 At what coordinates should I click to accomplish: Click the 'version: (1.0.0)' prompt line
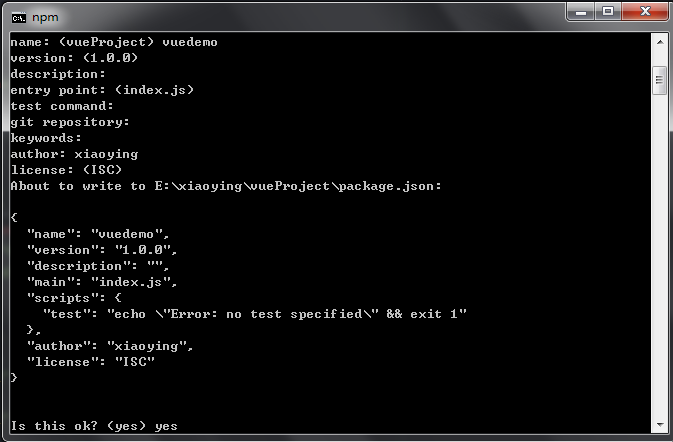click(x=74, y=58)
